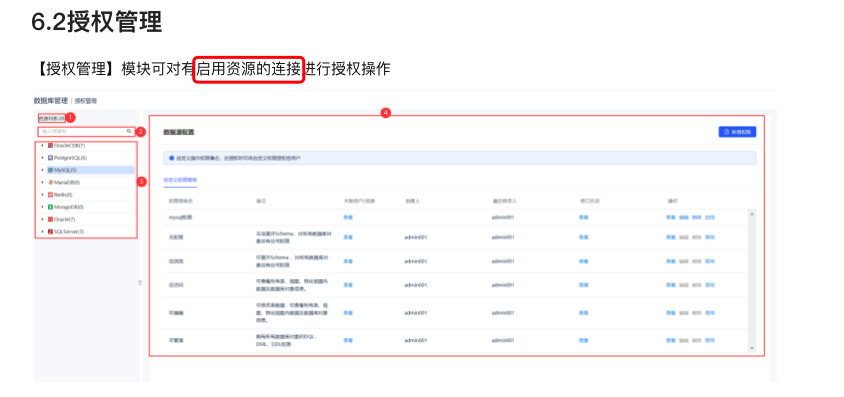The width and height of the screenshot is (844, 397).
Task: Click the MySQL database icon
Action: coord(51,170)
